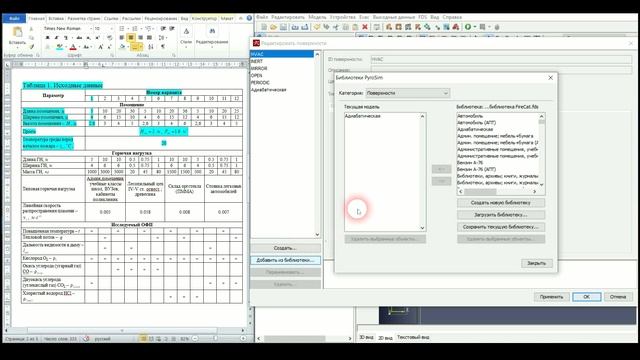Click Save disk icon in PyroSim toolbar

[283, 27]
